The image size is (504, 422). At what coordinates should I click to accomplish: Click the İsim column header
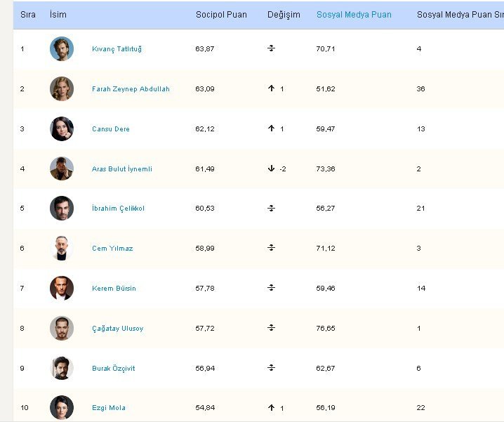58,15
